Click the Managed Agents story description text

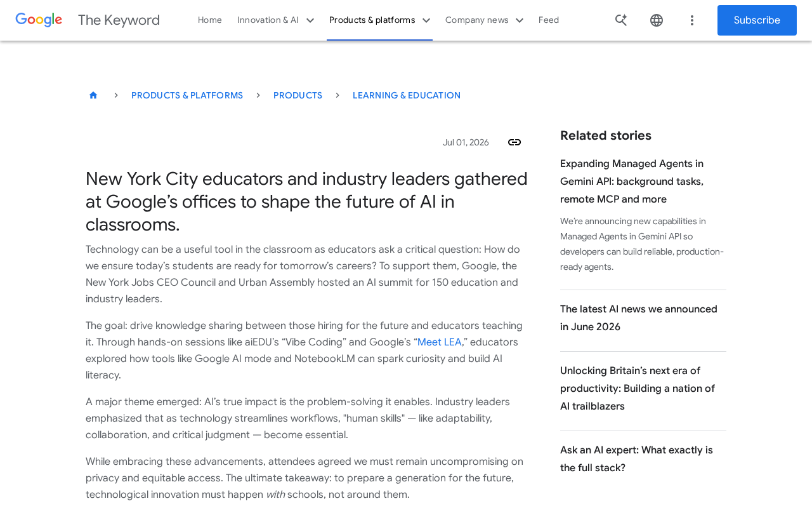[642, 244]
